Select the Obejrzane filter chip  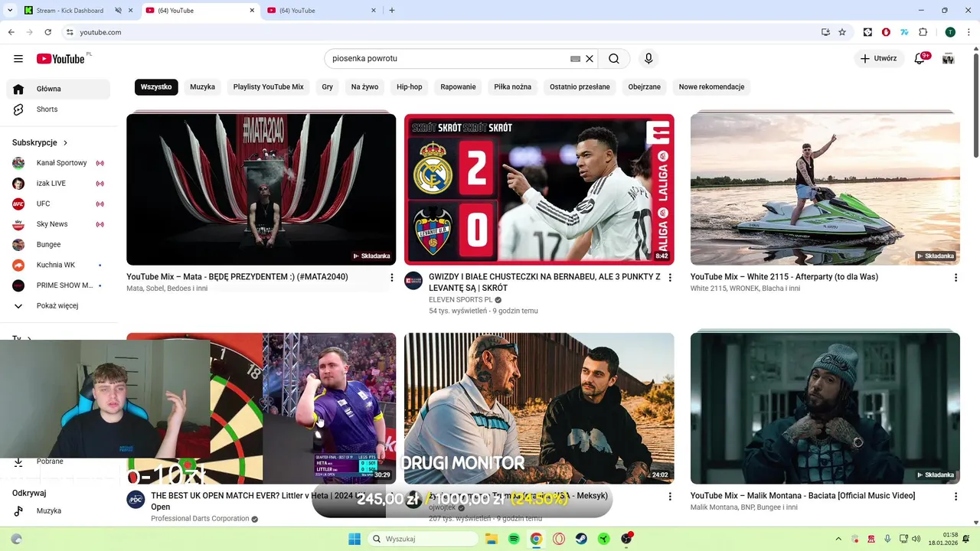tap(644, 87)
